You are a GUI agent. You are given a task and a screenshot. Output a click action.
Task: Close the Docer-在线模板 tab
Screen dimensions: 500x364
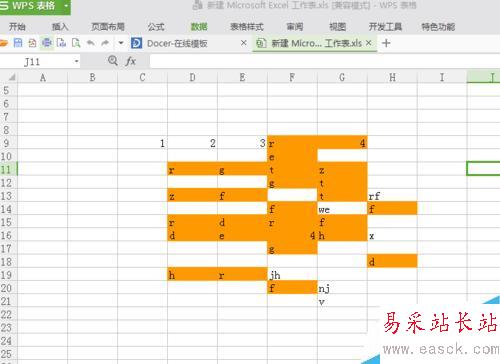pos(244,43)
